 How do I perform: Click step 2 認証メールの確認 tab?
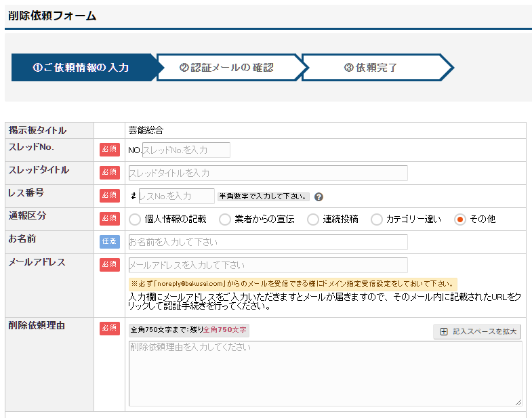[227, 68]
